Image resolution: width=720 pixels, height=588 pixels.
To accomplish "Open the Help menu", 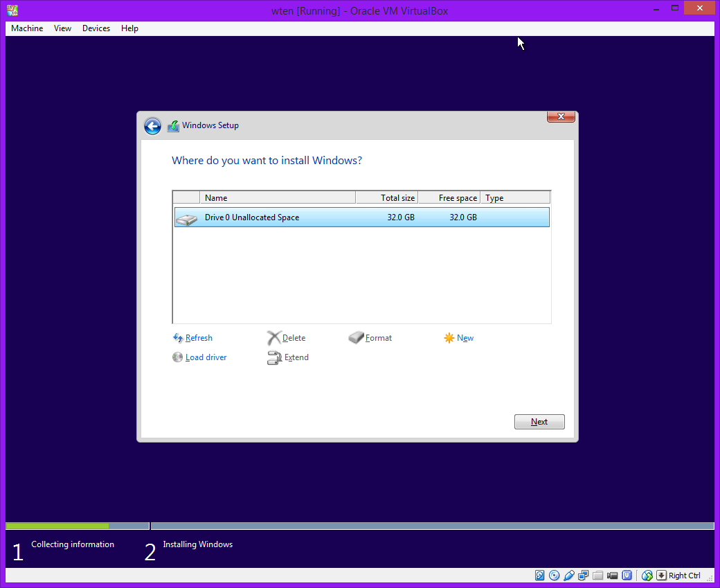I will (129, 28).
